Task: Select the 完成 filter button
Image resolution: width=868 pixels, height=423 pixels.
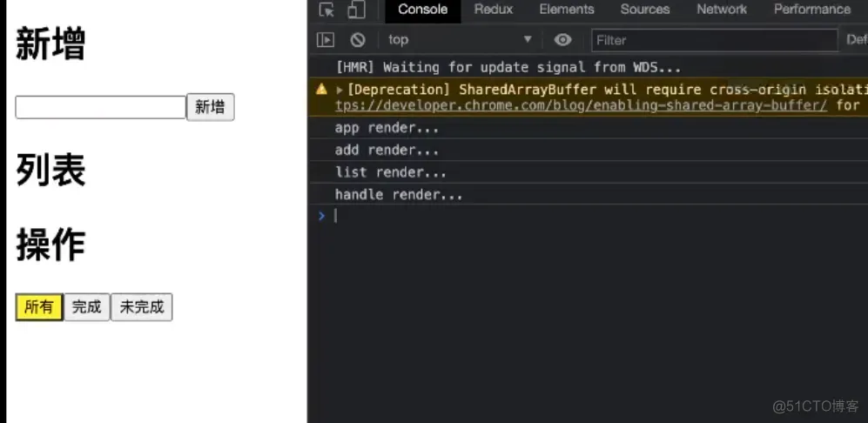Action: click(87, 306)
